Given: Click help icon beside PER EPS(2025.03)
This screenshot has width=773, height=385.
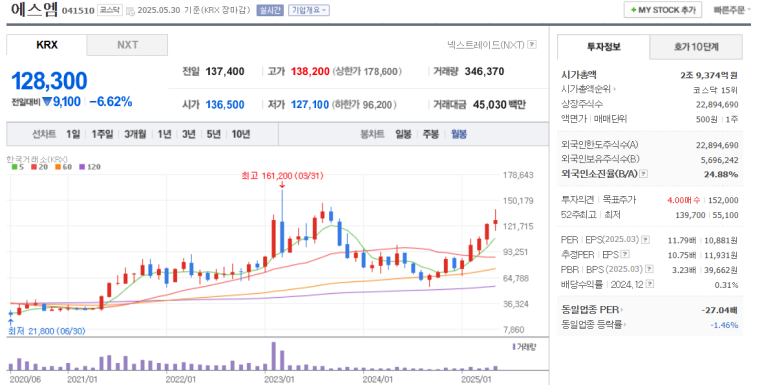Looking at the screenshot, I should pos(645,240).
